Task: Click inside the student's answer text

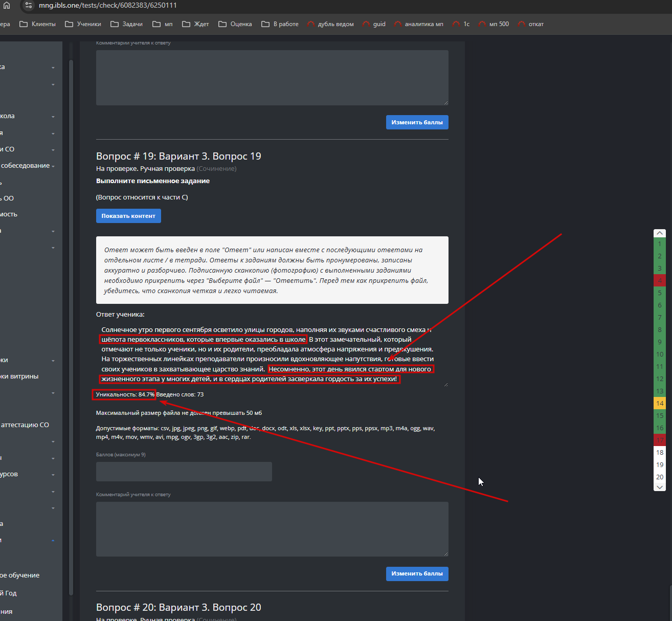Action: [272, 354]
